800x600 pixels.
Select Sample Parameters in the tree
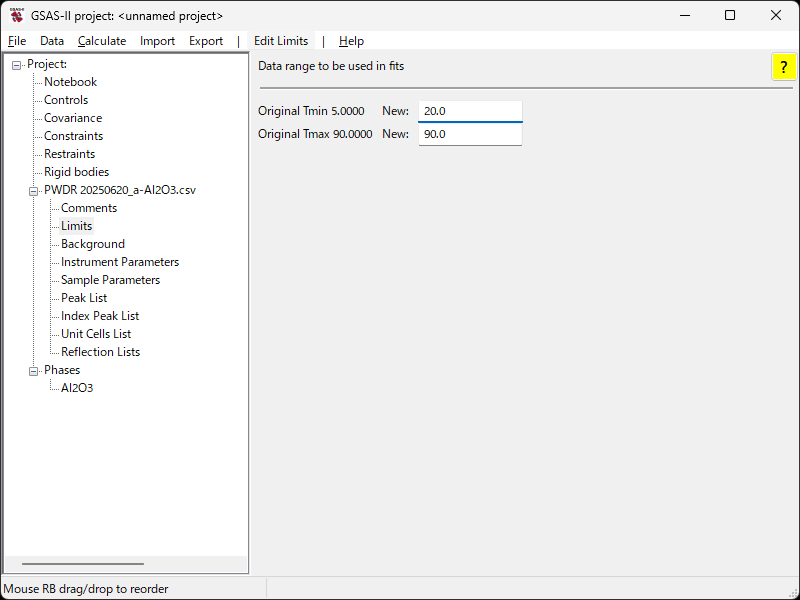coord(110,280)
